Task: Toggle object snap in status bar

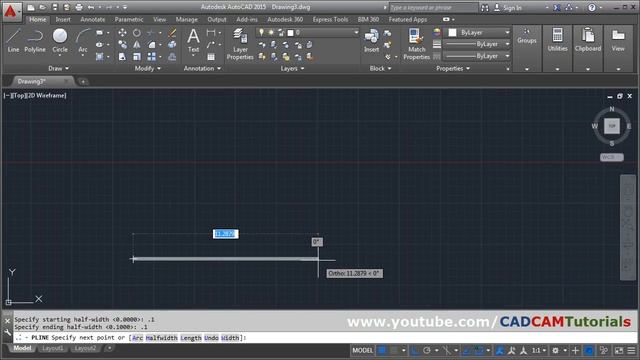Action: click(x=479, y=350)
